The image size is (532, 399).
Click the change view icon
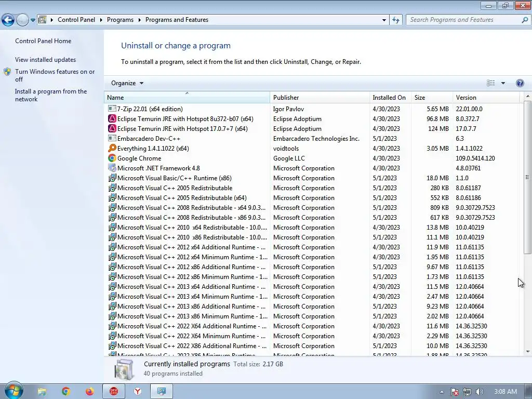point(490,83)
